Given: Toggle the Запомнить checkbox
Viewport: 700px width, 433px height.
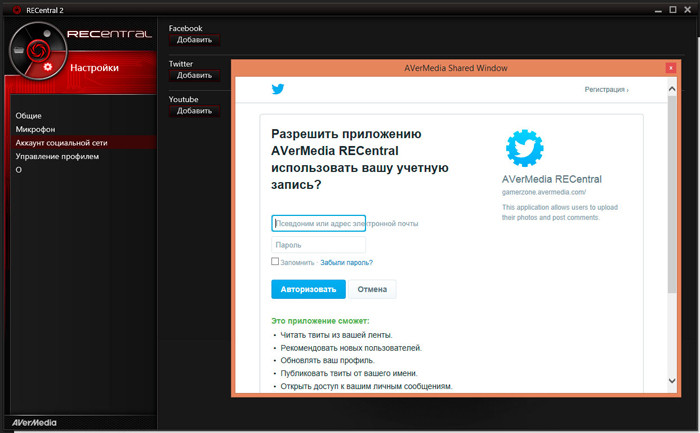Looking at the screenshot, I should click(275, 262).
